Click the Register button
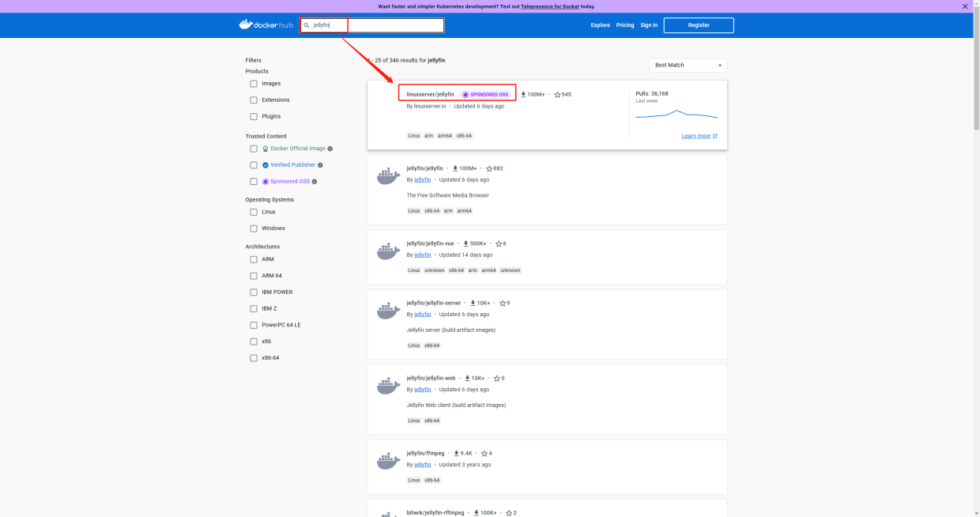Image resolution: width=980 pixels, height=517 pixels. pyautogui.click(x=699, y=25)
